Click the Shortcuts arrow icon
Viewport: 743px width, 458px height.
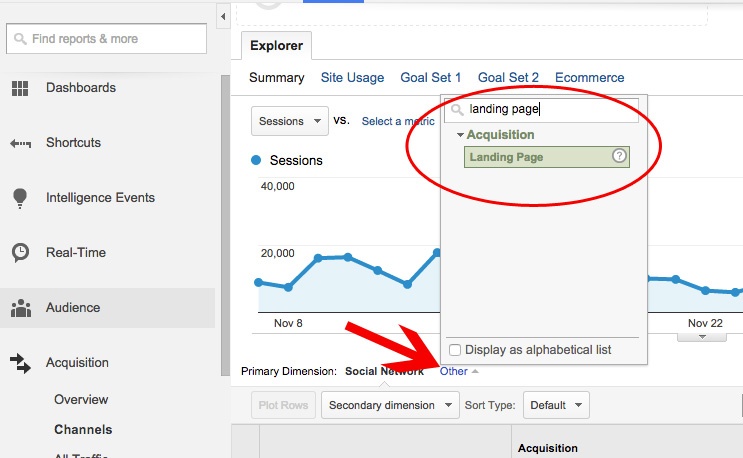pyautogui.click(x=20, y=143)
